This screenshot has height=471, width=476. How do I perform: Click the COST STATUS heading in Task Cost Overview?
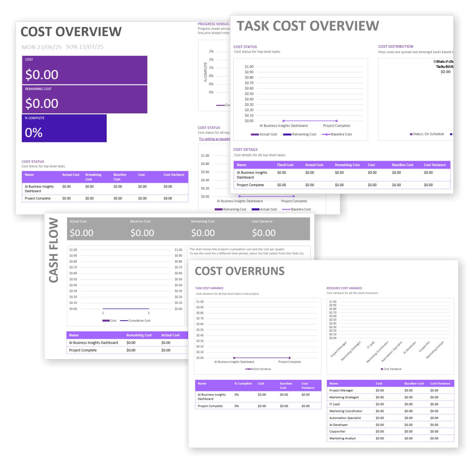[245, 47]
